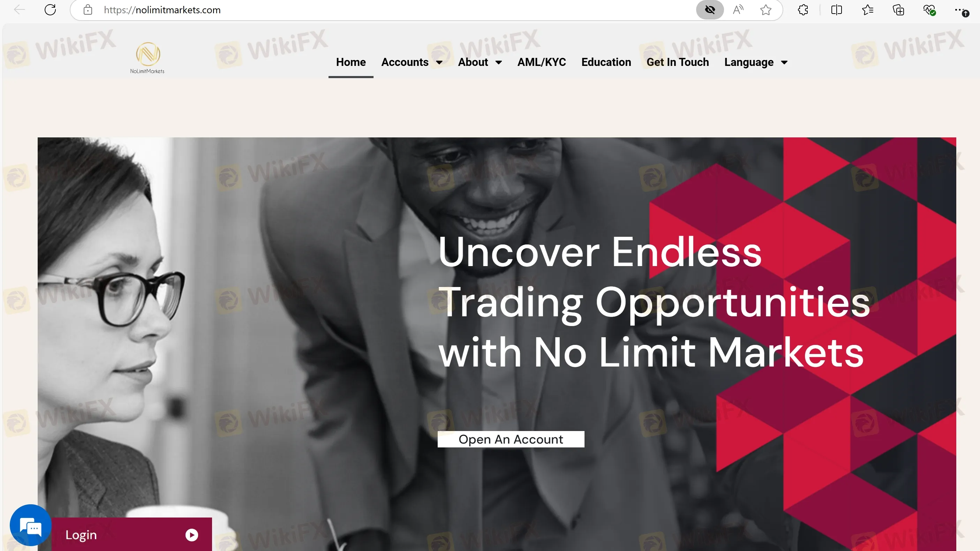Open the live chat bubble
The height and width of the screenshot is (551, 980).
(x=30, y=526)
